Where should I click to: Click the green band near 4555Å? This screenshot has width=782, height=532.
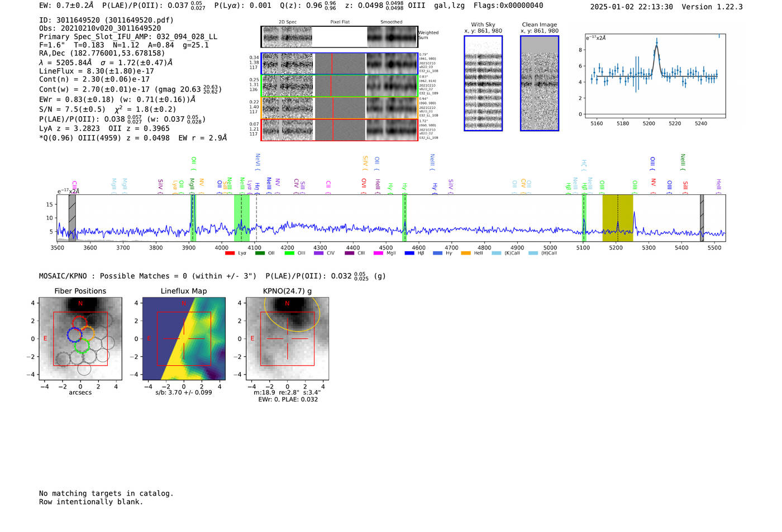pyautogui.click(x=404, y=218)
